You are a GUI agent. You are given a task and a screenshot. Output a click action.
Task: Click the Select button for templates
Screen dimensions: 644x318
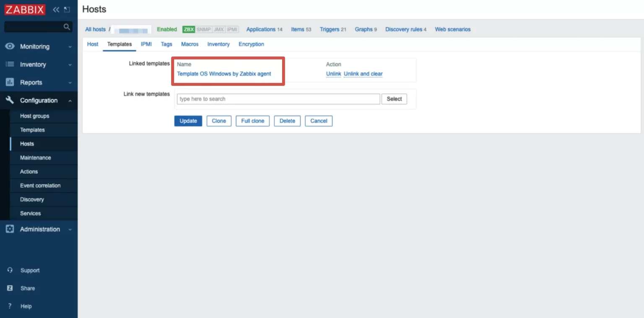click(394, 99)
